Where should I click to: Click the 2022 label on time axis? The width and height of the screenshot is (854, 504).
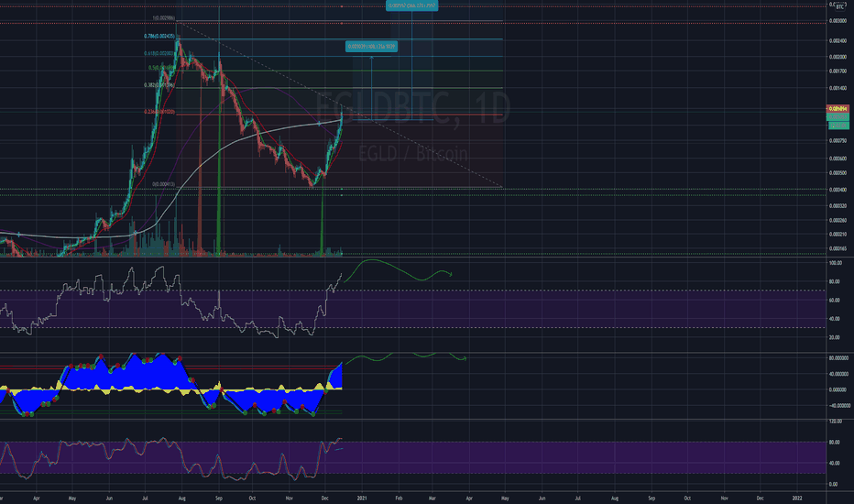(797, 498)
